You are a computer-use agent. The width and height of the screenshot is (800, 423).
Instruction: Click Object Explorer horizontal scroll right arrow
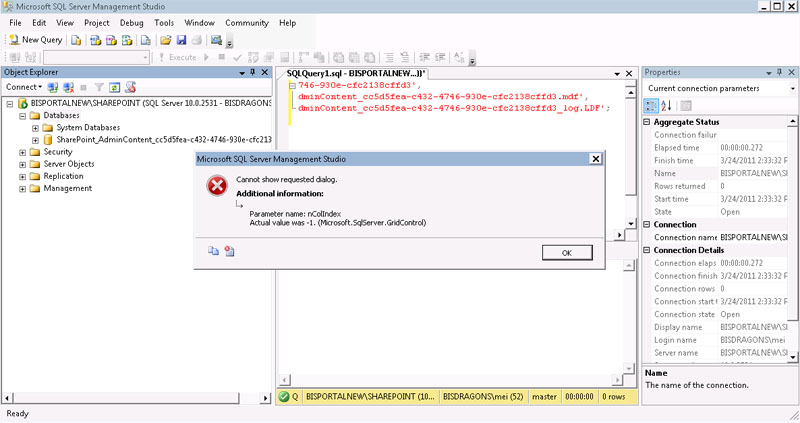tap(265, 397)
